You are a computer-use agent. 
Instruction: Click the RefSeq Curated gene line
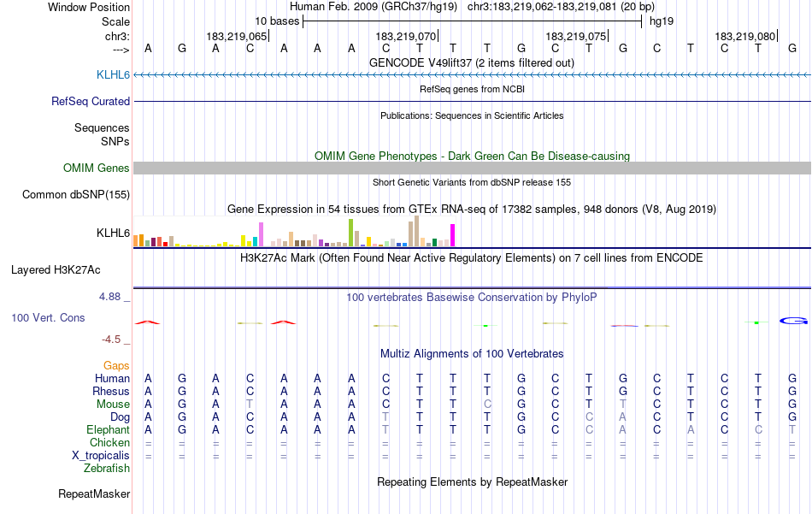pyautogui.click(x=472, y=101)
